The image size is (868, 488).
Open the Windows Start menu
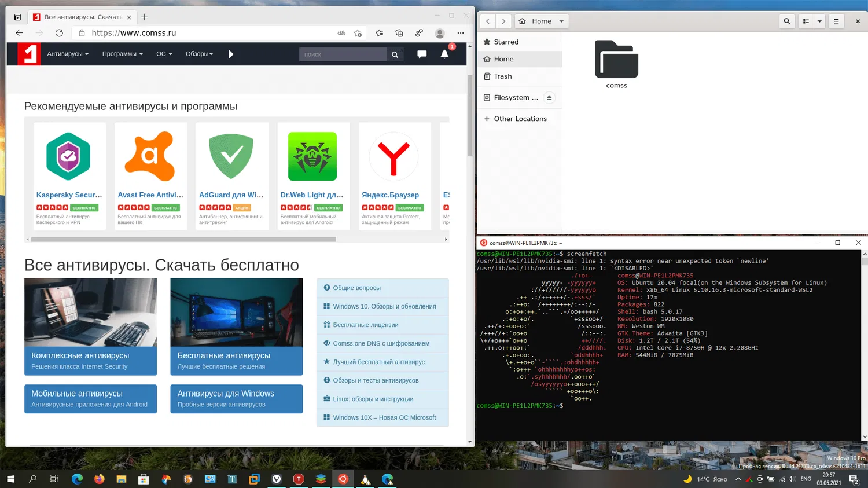click(10, 479)
